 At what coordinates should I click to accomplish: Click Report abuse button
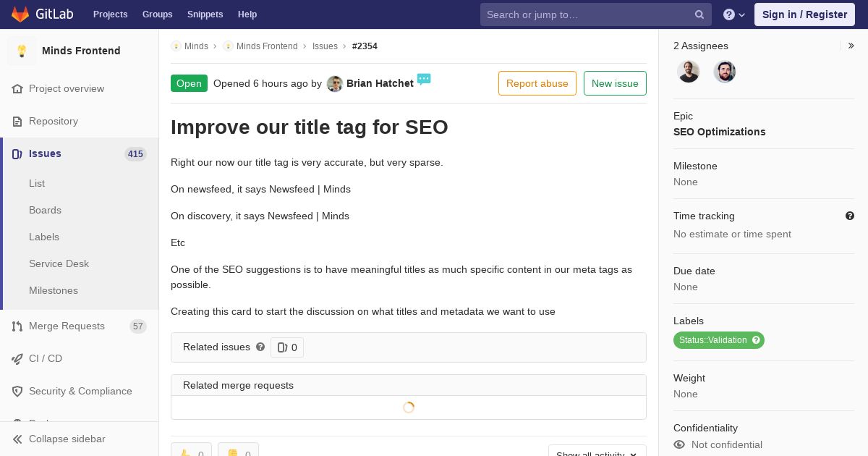(537, 83)
